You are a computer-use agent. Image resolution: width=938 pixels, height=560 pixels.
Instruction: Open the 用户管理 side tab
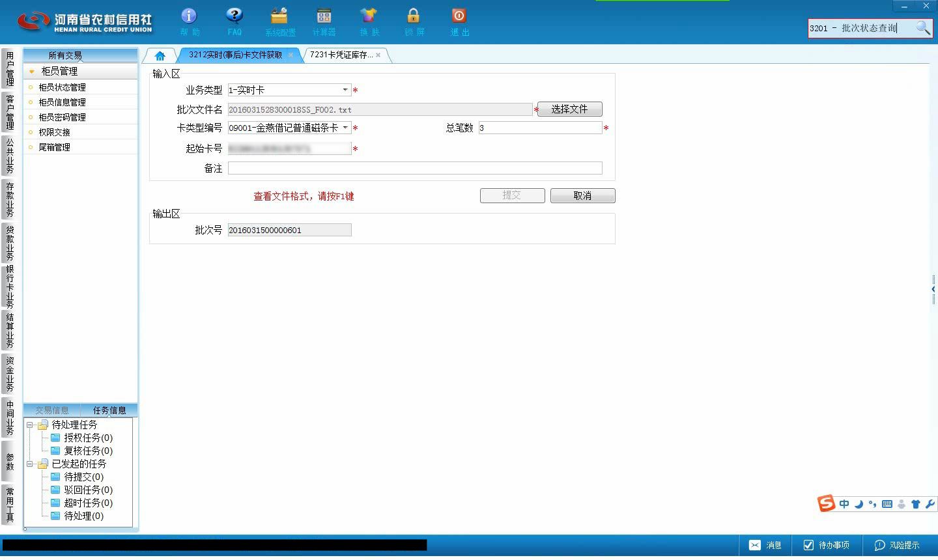click(x=10, y=69)
